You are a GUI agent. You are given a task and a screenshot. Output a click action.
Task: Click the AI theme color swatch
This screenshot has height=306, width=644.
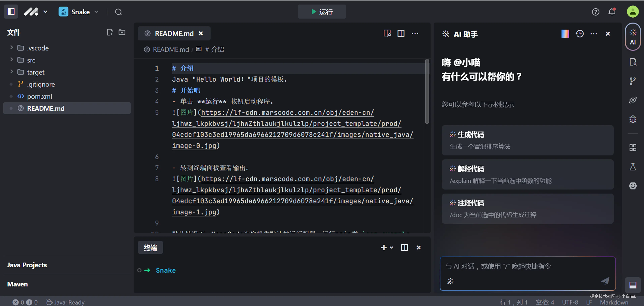click(565, 34)
